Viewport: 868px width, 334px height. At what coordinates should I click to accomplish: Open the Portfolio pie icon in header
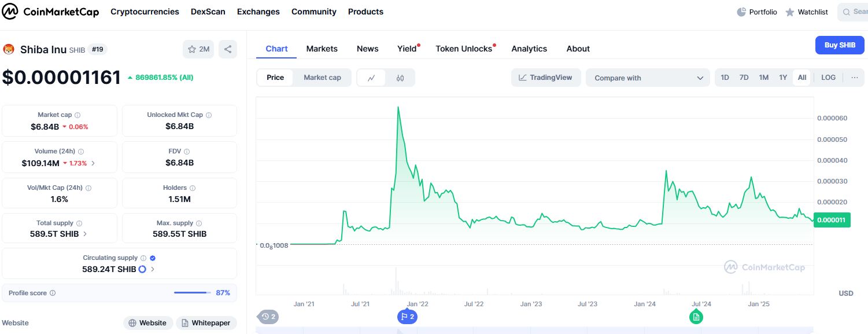(741, 12)
